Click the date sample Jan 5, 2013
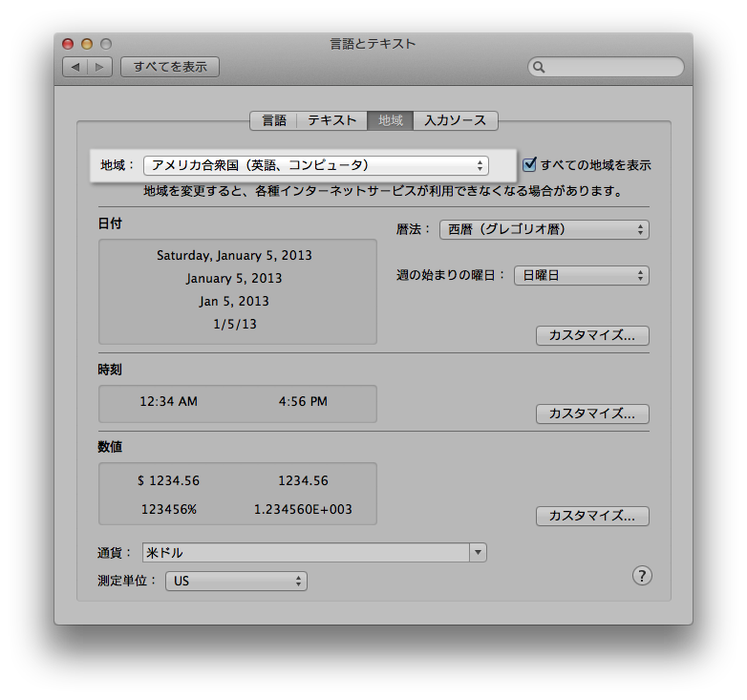This screenshot has width=747, height=700. (x=234, y=302)
